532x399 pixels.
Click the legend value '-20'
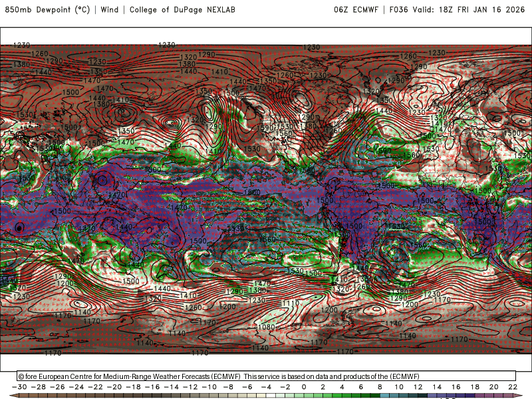[114, 387]
